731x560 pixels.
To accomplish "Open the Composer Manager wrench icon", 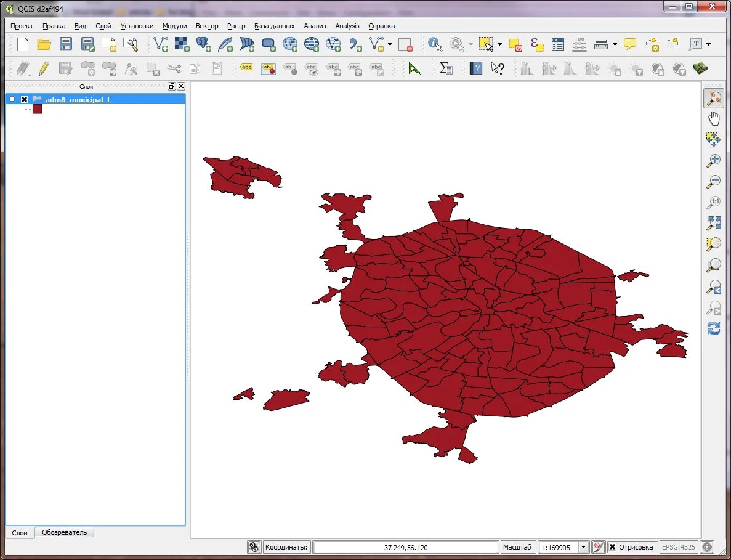I will coord(131,44).
